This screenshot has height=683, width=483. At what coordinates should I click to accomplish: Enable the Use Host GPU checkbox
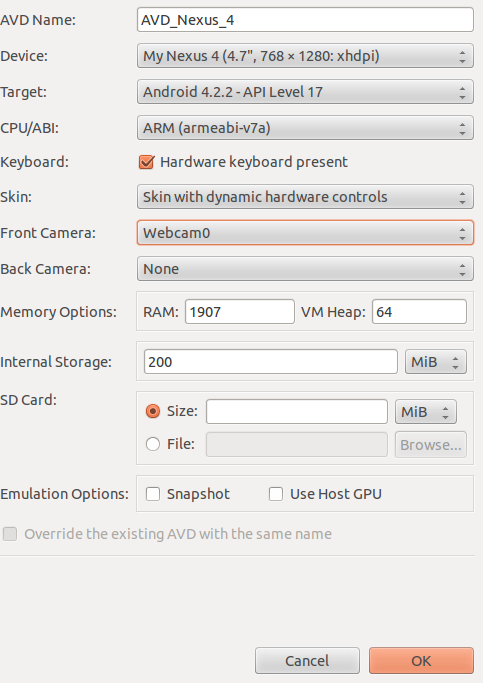point(276,494)
